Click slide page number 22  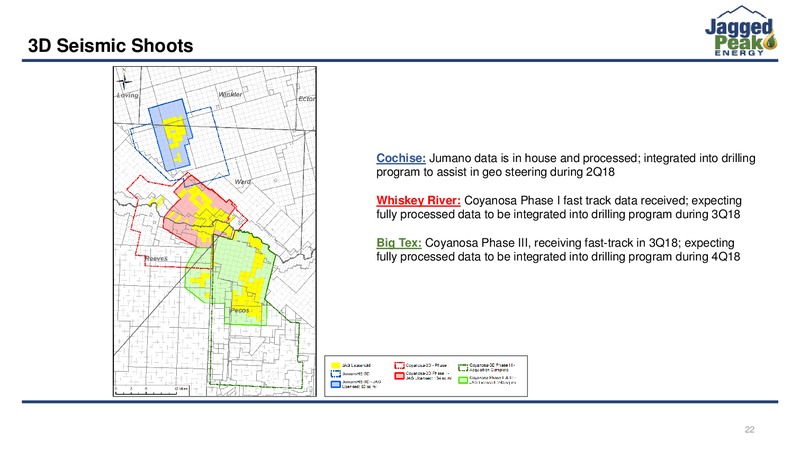(x=749, y=430)
